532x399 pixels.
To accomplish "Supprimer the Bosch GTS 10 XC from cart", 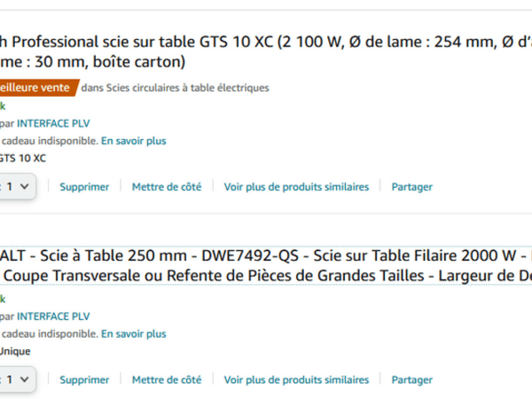I will [84, 187].
